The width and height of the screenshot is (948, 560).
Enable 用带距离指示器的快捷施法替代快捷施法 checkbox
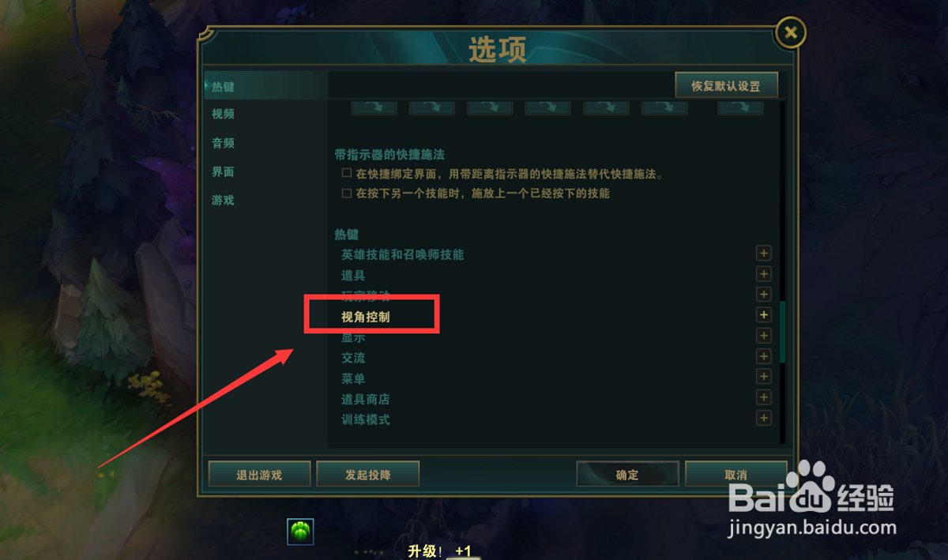pos(346,173)
